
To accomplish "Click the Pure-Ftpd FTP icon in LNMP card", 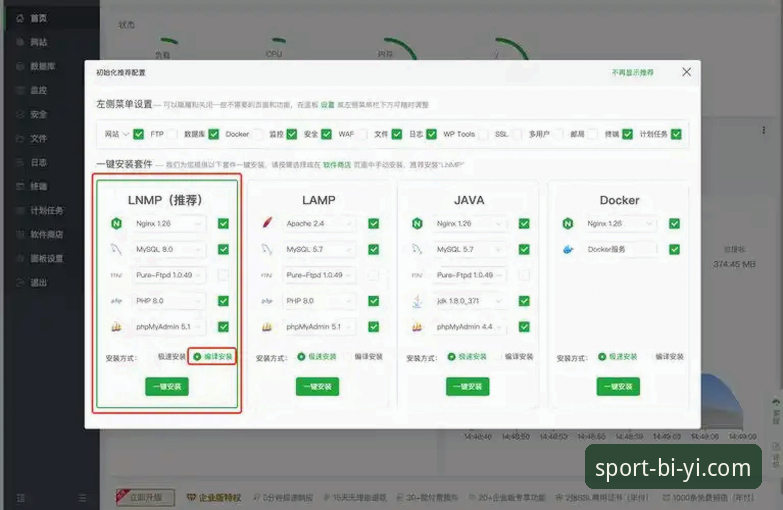I will point(116,275).
